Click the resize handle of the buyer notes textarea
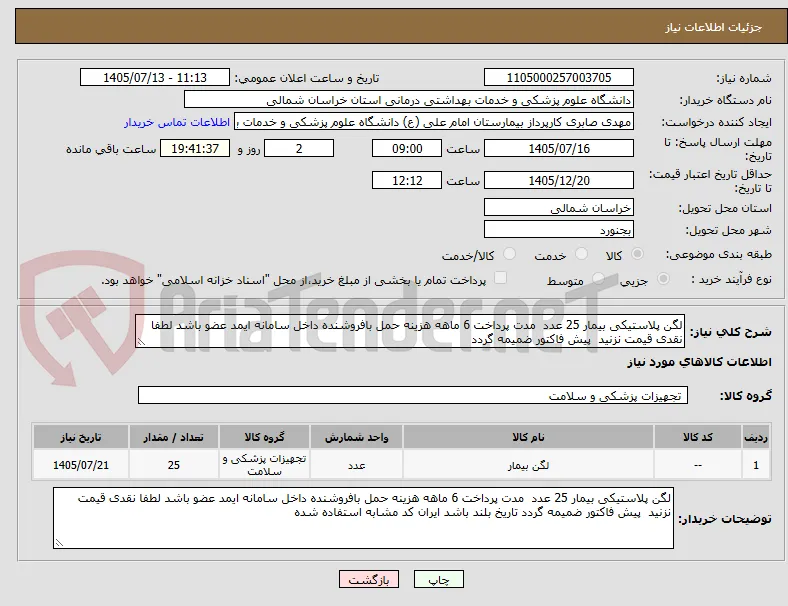 (59, 543)
